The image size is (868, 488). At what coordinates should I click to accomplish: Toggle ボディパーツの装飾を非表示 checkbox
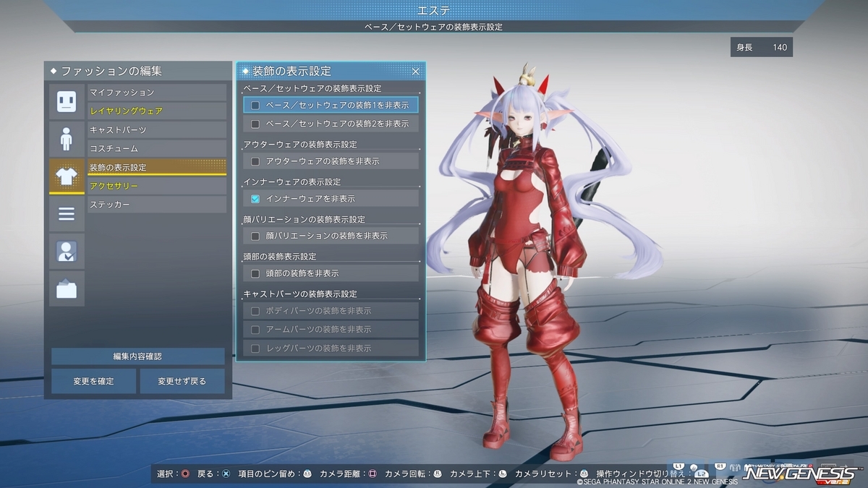[255, 311]
